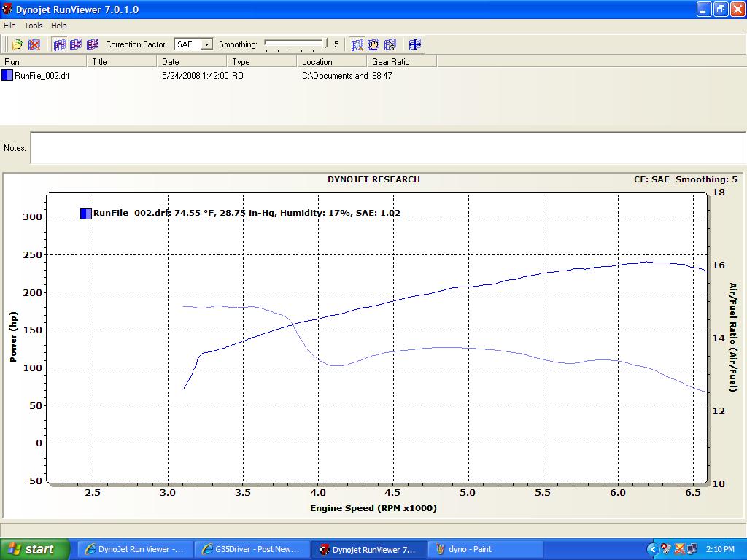This screenshot has height=560, width=747.
Task: Activate the pointer select graph tool
Action: pos(390,44)
